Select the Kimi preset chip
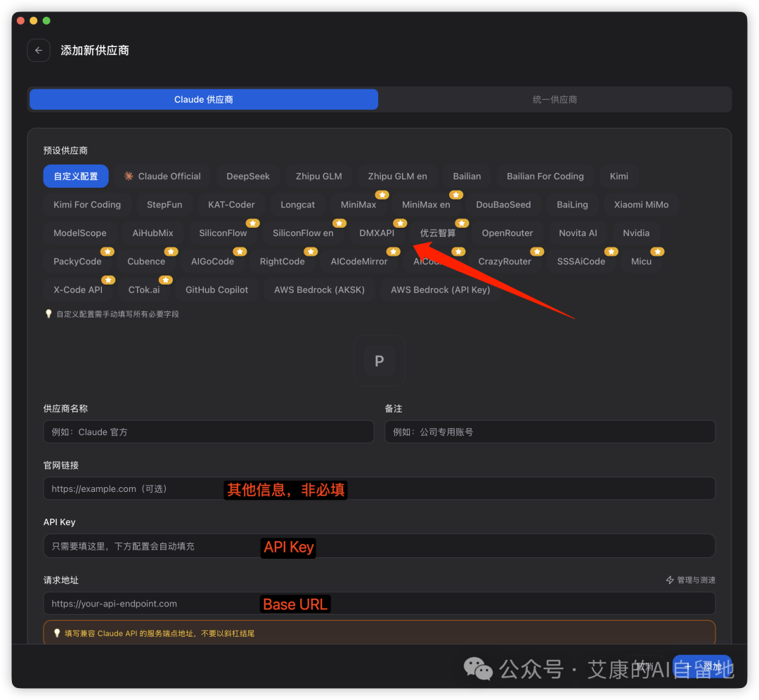The image size is (759, 700). point(619,176)
